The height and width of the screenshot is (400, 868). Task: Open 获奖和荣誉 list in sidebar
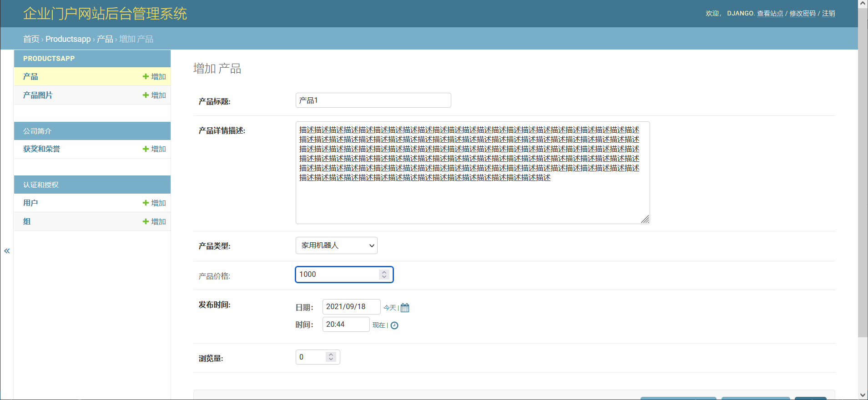point(41,149)
